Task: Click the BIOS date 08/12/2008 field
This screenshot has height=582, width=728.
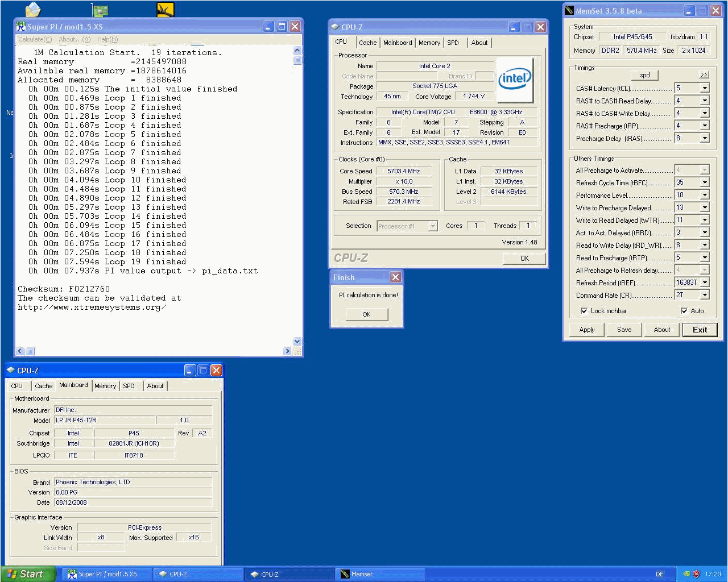Action: tap(133, 502)
